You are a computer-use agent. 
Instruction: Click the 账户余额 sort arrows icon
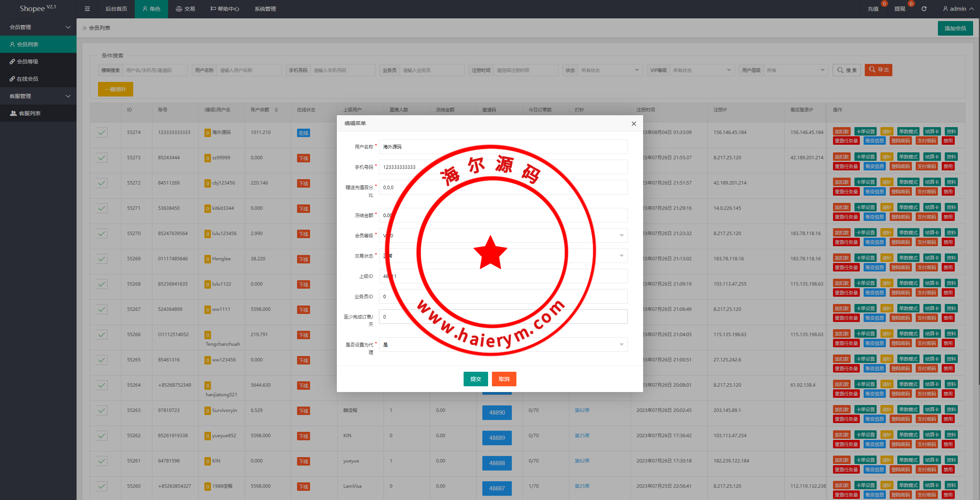tap(276, 110)
